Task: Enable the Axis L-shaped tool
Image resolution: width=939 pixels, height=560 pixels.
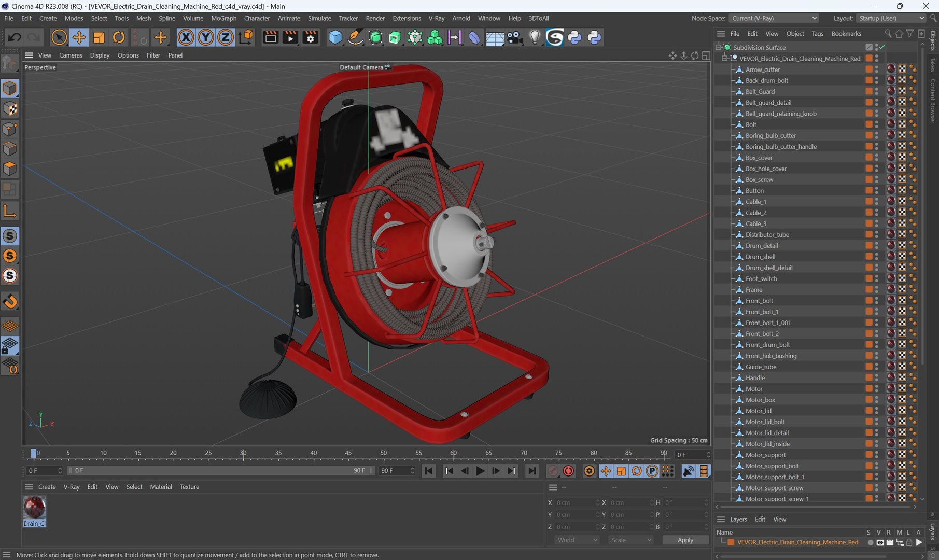Action: (x=10, y=211)
